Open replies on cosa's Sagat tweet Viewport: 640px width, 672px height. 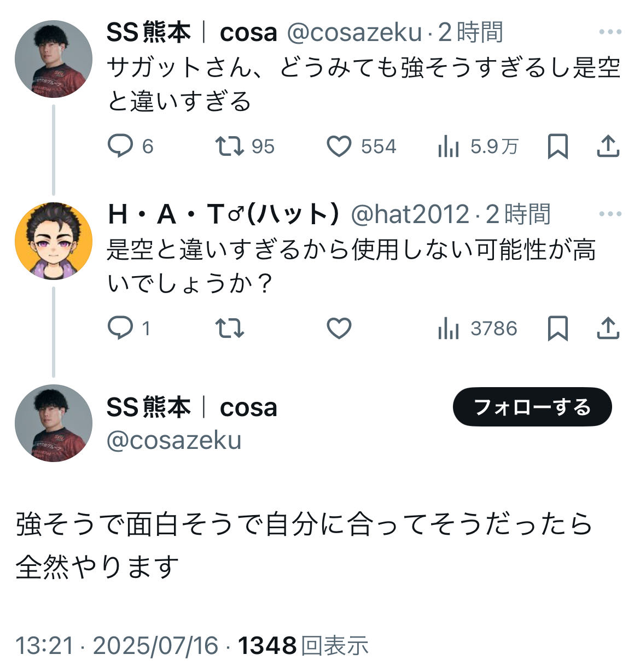point(130,147)
